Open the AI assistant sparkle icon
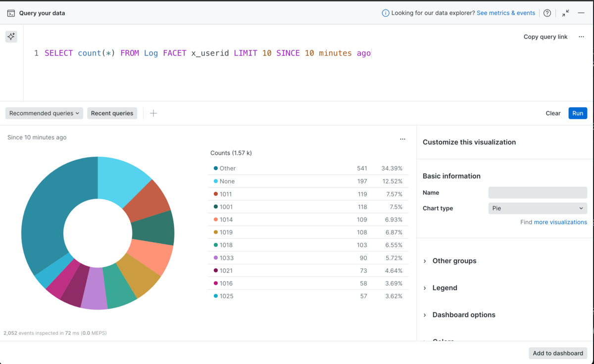Screen dimensions: 594x364 [11, 37]
